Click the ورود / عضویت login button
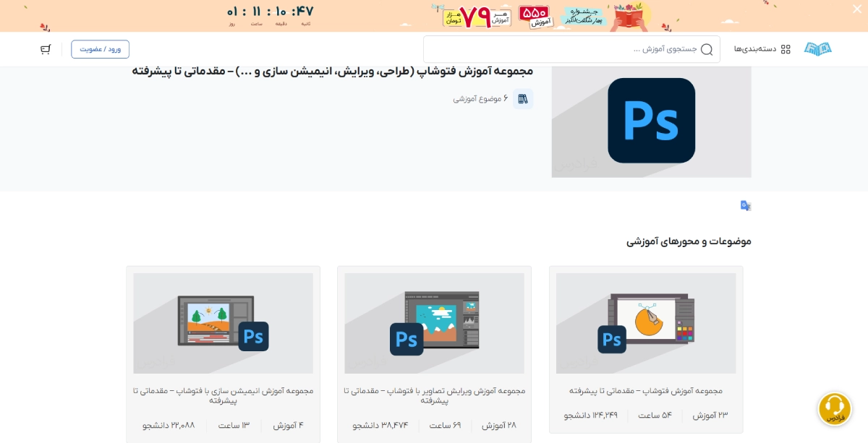Image resolution: width=868 pixels, height=443 pixels. click(100, 49)
